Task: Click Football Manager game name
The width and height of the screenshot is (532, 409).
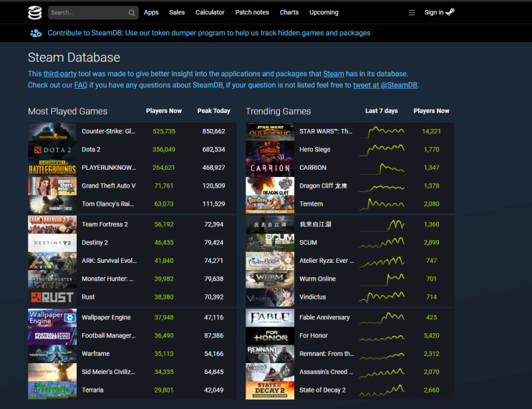Action: [x=109, y=336]
